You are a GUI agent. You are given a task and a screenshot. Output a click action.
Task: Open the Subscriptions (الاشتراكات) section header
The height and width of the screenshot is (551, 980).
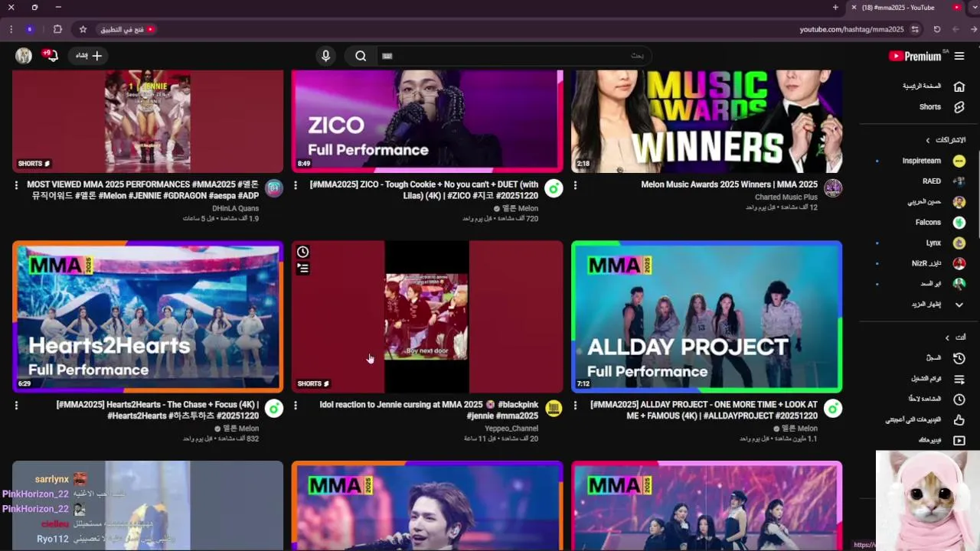click(x=946, y=140)
